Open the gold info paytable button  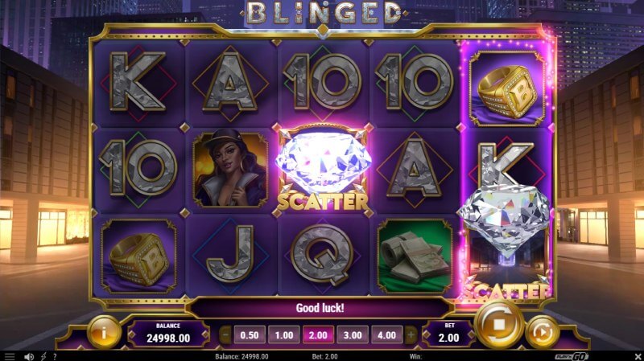point(104,333)
